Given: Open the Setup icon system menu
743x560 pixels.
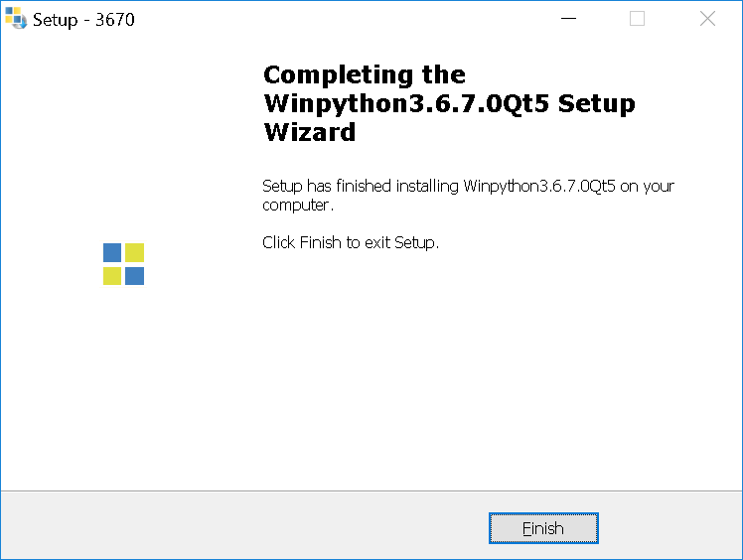Looking at the screenshot, I should 16,18.
